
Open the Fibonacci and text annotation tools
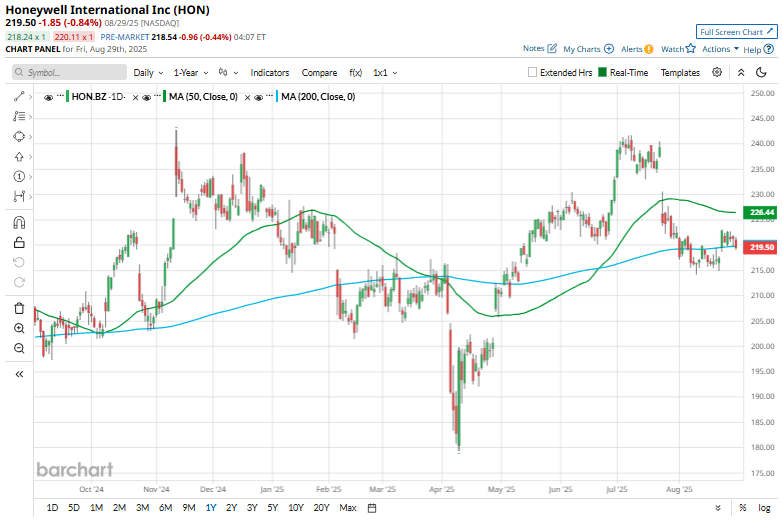pos(19,116)
